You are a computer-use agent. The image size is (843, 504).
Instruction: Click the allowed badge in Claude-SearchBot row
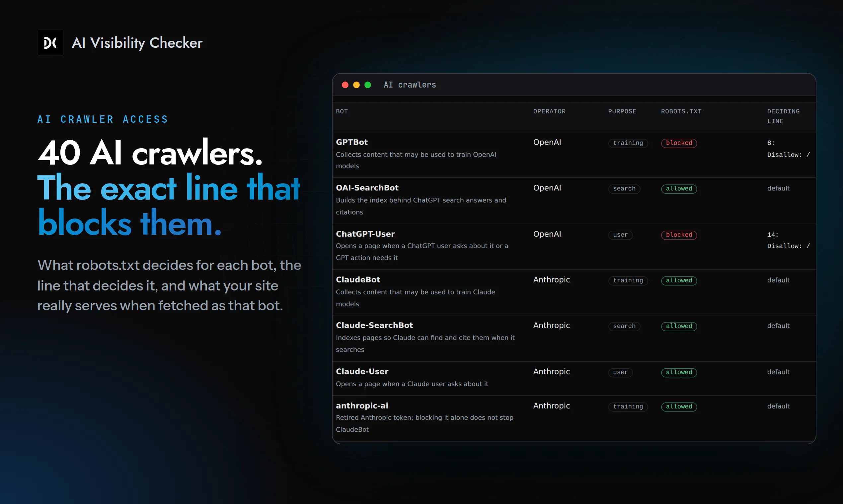679,326
